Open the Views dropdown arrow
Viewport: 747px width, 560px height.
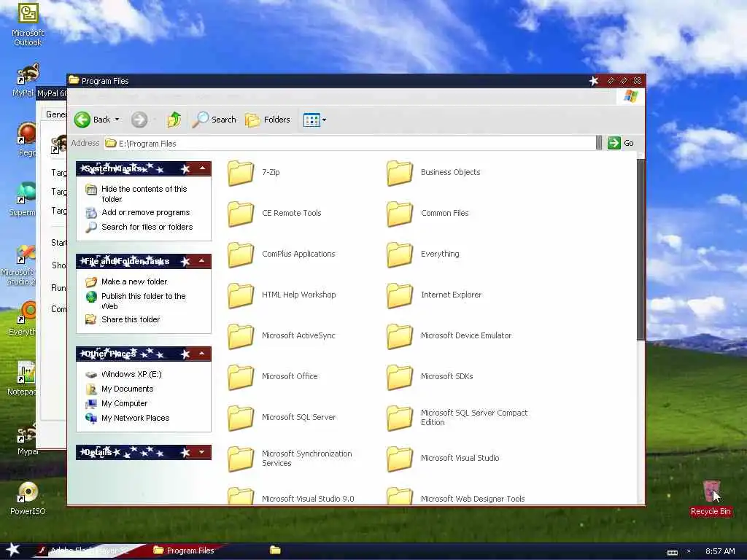[325, 120]
